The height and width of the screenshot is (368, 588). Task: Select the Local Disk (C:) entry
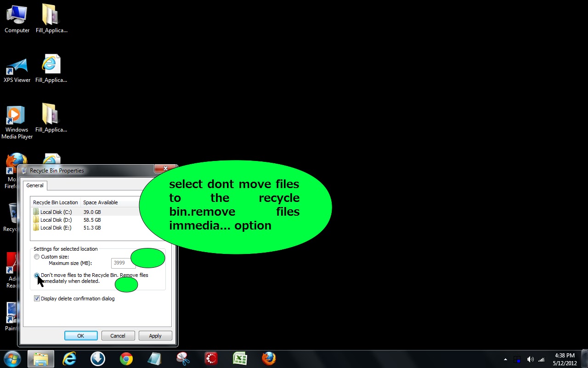click(55, 212)
